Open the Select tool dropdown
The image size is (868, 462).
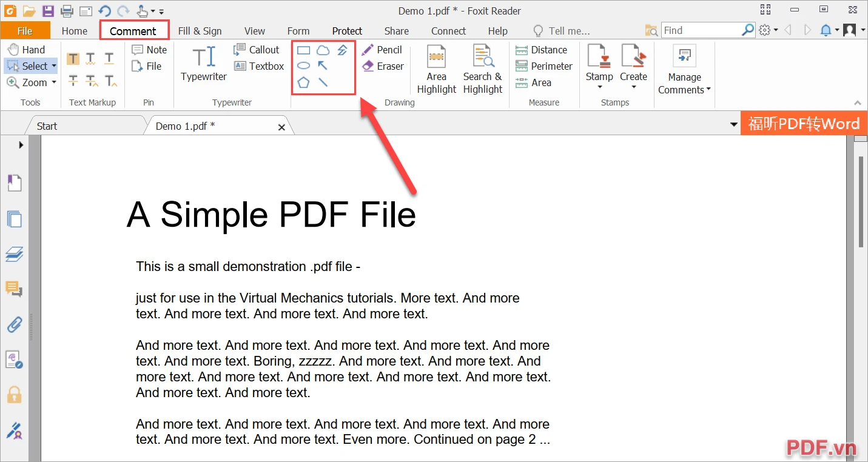click(x=54, y=66)
